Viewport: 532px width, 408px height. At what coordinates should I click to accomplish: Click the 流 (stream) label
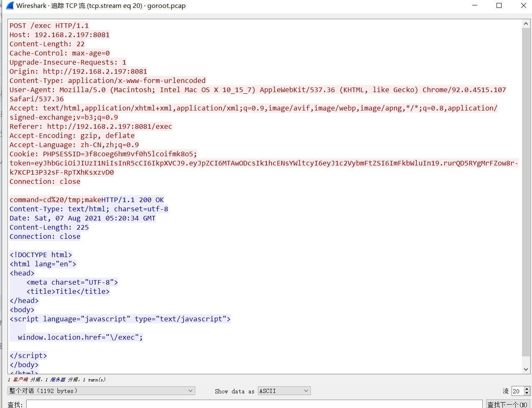(x=506, y=391)
